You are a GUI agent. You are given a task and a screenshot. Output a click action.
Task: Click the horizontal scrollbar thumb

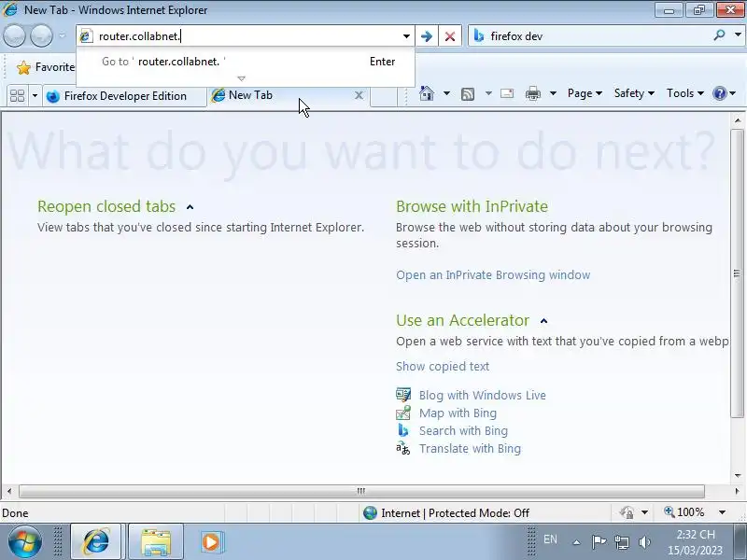361,491
